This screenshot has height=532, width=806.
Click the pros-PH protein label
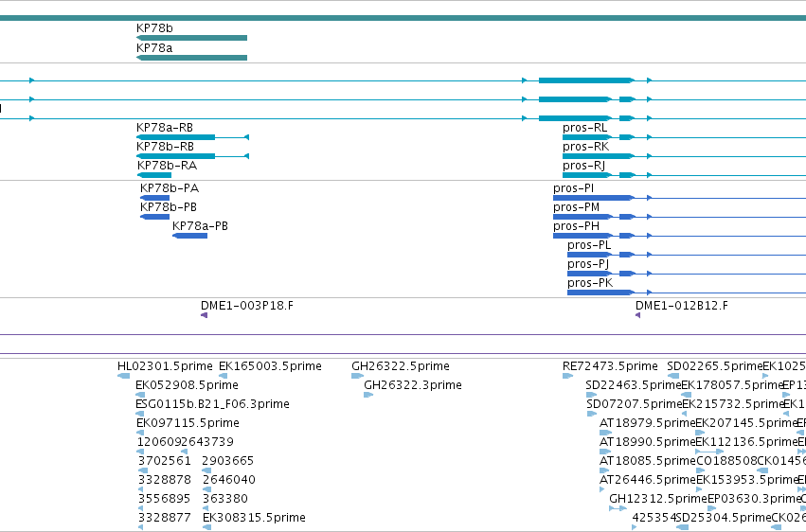pos(576,226)
